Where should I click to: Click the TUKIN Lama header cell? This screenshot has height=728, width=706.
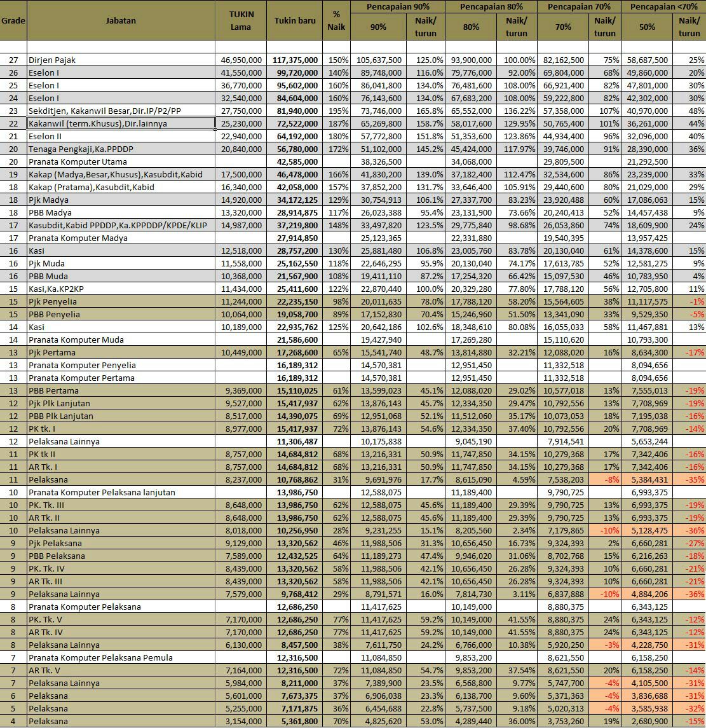tap(241, 20)
